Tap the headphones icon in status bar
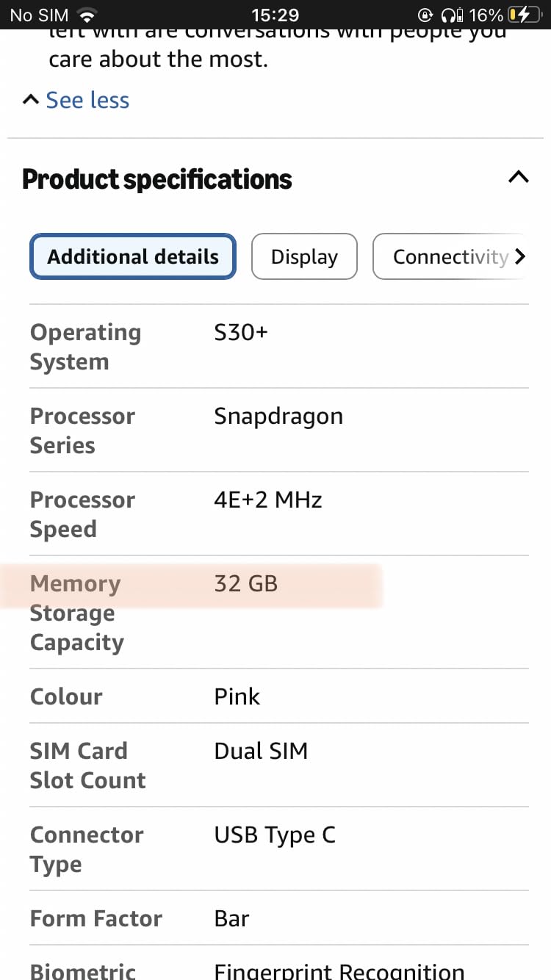This screenshot has width=551, height=980. [x=451, y=15]
